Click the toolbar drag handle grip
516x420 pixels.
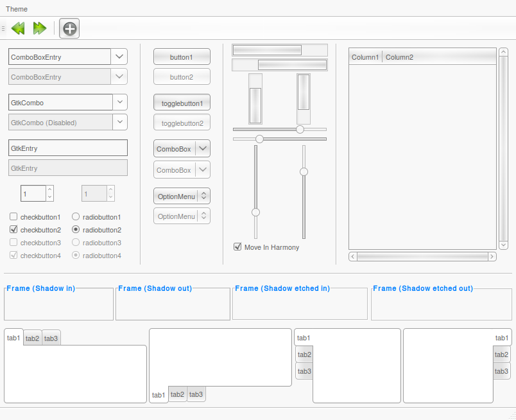click(x=3, y=28)
